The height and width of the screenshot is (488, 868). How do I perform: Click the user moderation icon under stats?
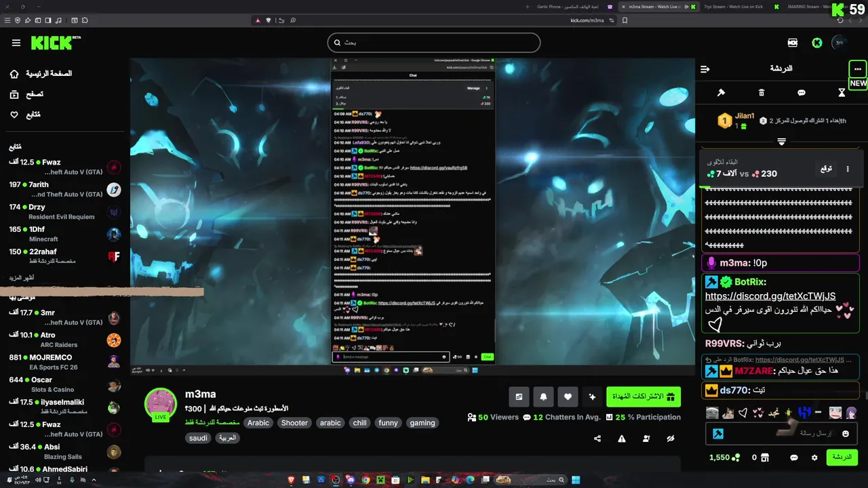click(646, 439)
